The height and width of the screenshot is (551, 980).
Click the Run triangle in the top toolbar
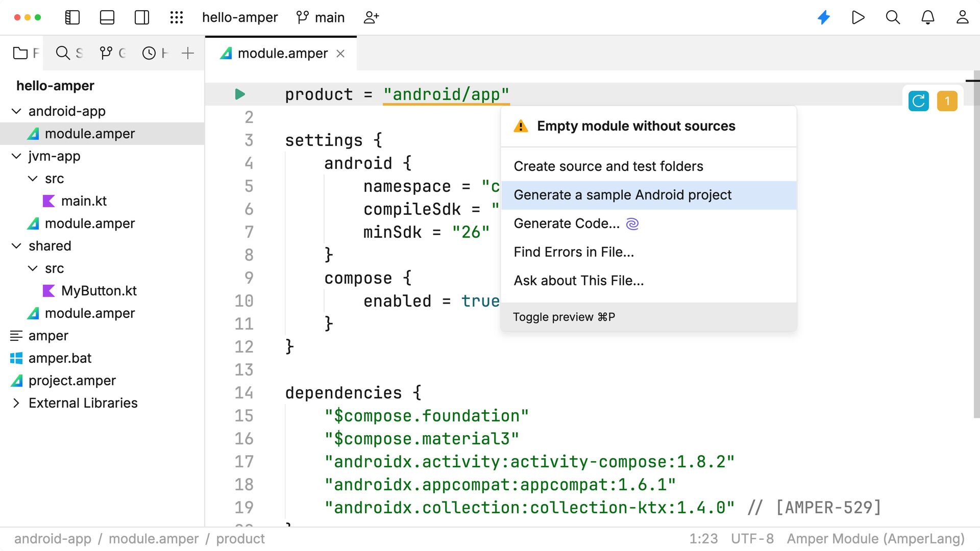(858, 17)
